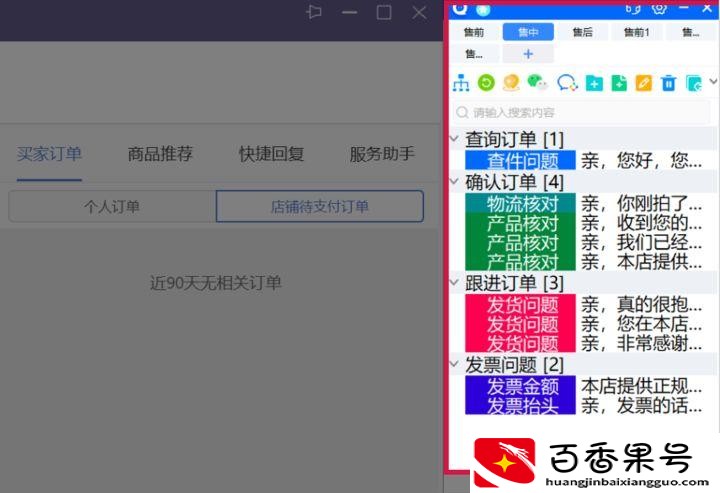Add a new tab with the plus button

(528, 54)
